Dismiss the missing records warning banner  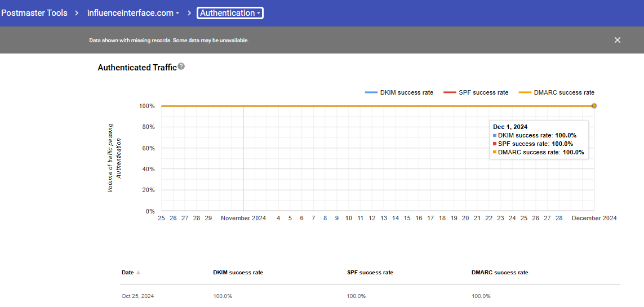click(618, 40)
